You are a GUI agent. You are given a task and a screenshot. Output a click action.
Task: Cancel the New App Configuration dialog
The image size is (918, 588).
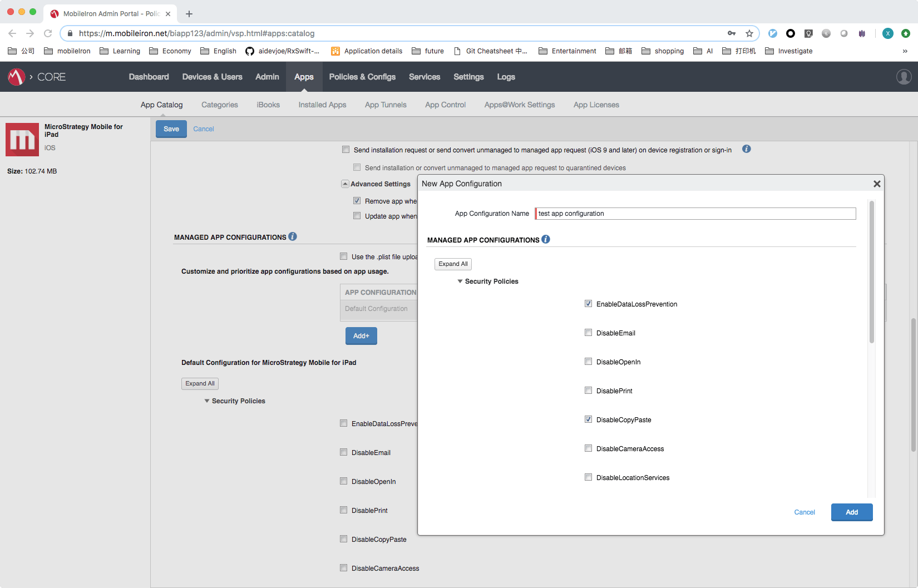point(805,512)
